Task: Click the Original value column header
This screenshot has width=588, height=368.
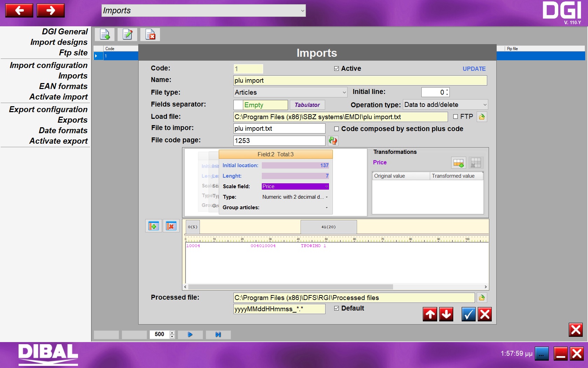Action: (401, 176)
